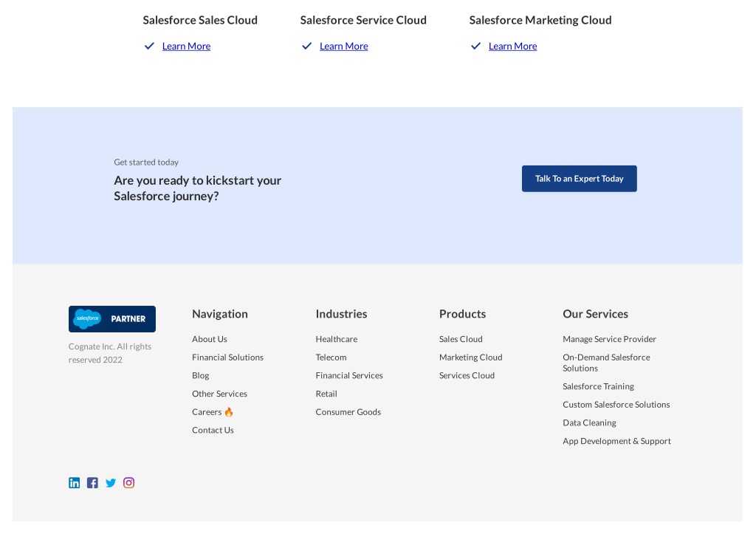Click the checkmark beside Service Cloud Learn More
This screenshot has width=756, height=534.
(x=306, y=46)
